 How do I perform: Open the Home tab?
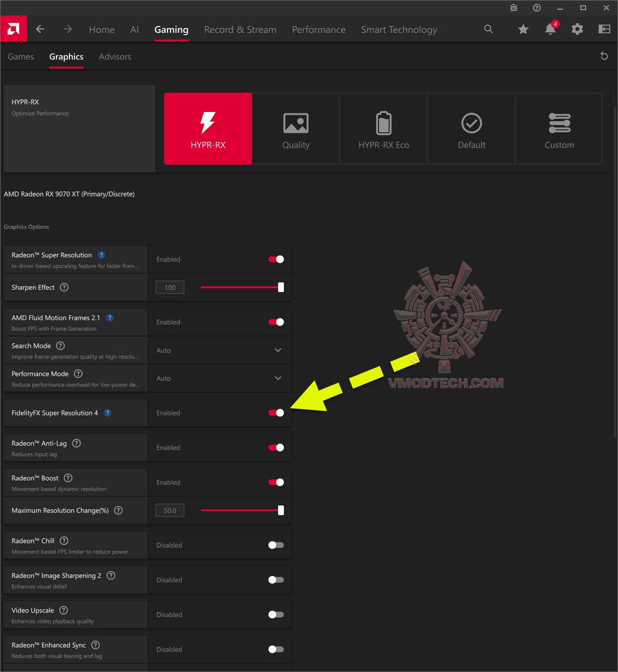click(102, 29)
